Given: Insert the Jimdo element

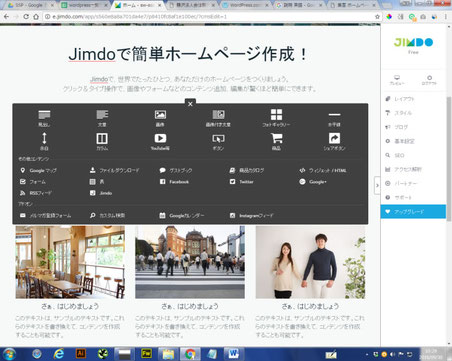Looking at the screenshot, I should (x=101, y=193).
